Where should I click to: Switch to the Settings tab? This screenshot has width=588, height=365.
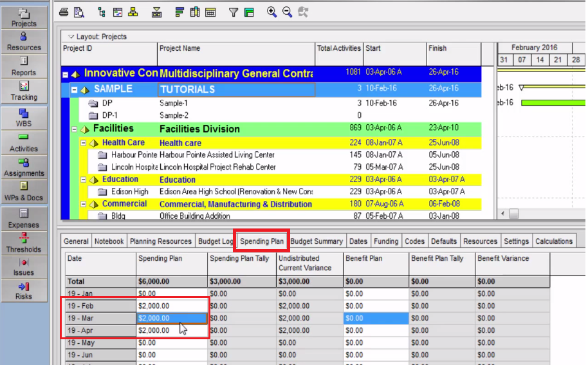pos(517,241)
